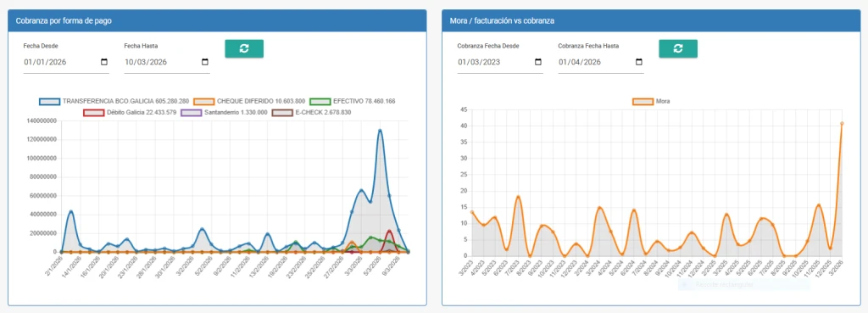Click the 45 y-axis label on Mora chart
Image resolution: width=868 pixels, height=313 pixels.
click(465, 109)
